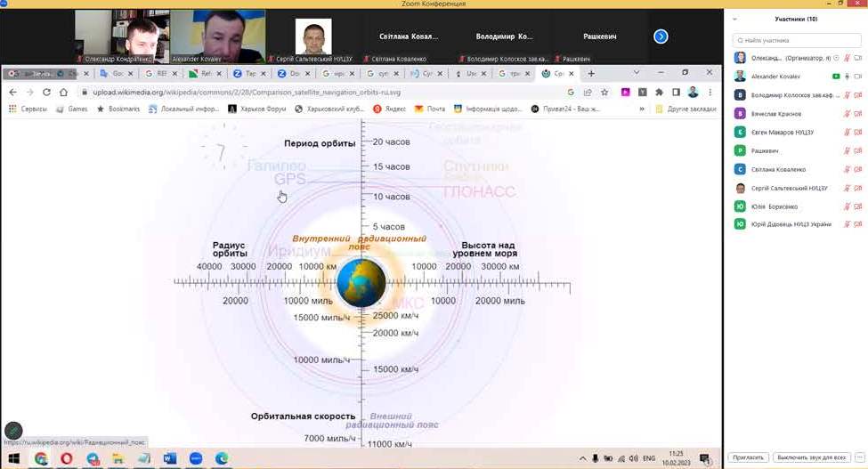This screenshot has height=469, width=868.
Task: Open the Windows Start menu
Action: point(14,458)
